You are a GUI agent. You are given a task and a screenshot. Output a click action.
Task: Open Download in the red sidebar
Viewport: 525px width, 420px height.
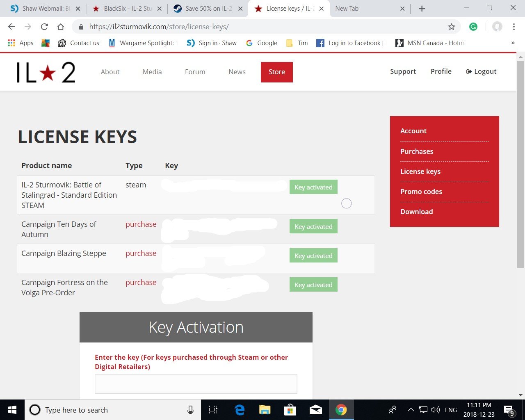point(417,212)
